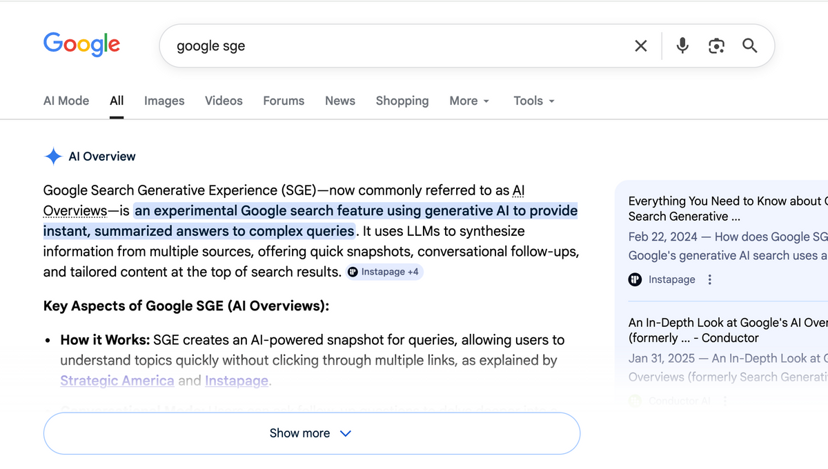Viewport: 828px width, 469px height.
Task: Expand AI Overview with Show more
Action: coord(312,433)
